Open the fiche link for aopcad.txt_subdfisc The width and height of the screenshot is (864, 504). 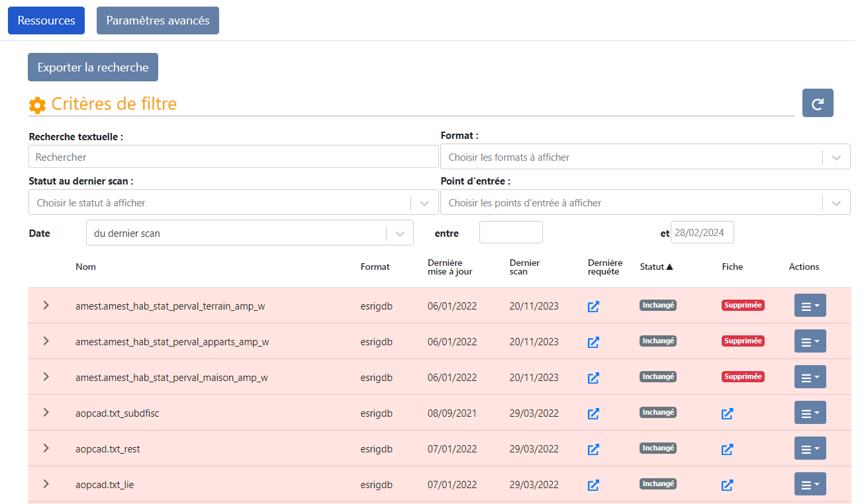click(727, 413)
